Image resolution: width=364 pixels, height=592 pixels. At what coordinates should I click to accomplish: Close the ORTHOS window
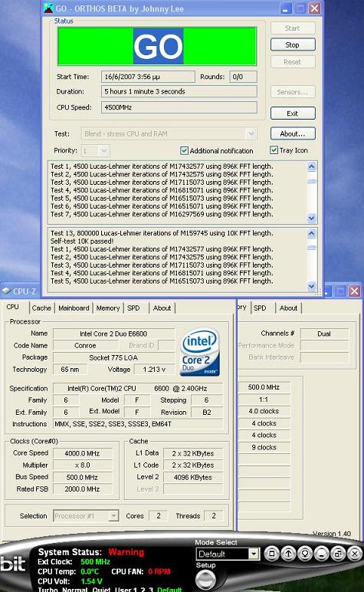click(x=314, y=8)
